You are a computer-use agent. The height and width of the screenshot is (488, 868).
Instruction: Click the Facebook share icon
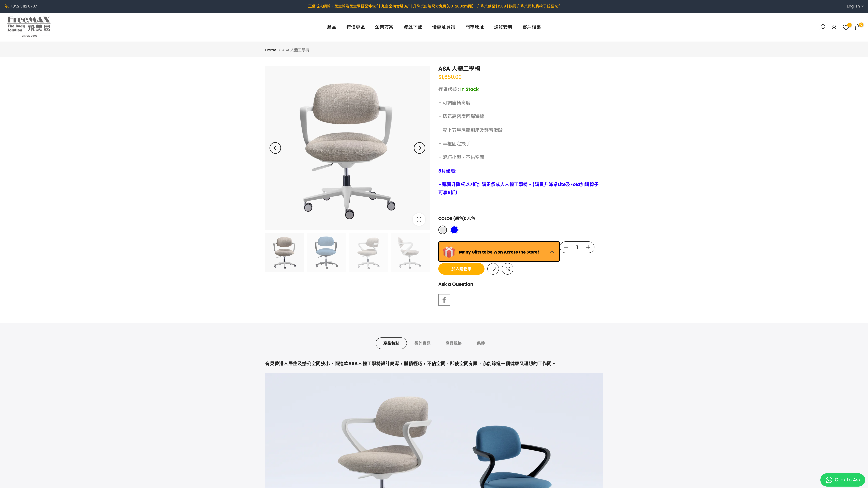pyautogui.click(x=444, y=300)
